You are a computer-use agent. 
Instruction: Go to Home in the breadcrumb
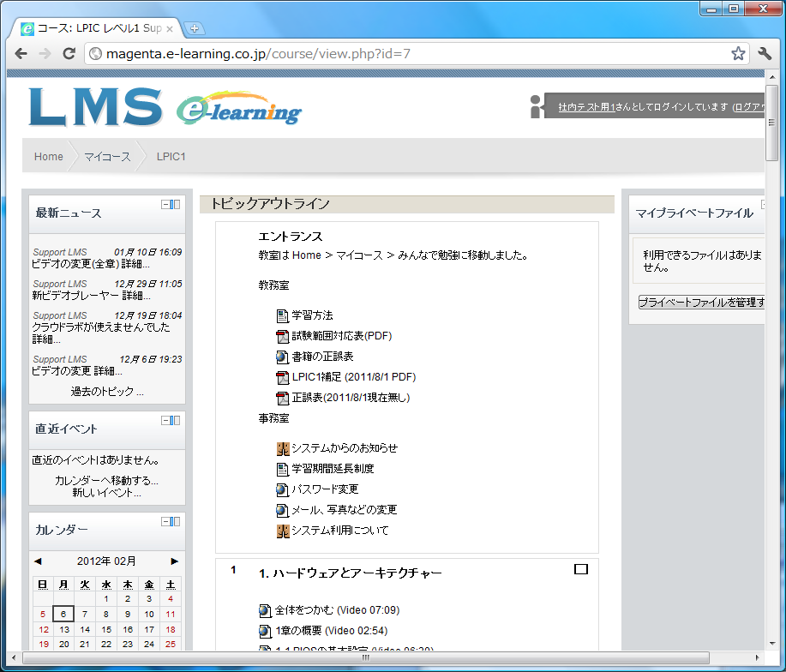49,157
